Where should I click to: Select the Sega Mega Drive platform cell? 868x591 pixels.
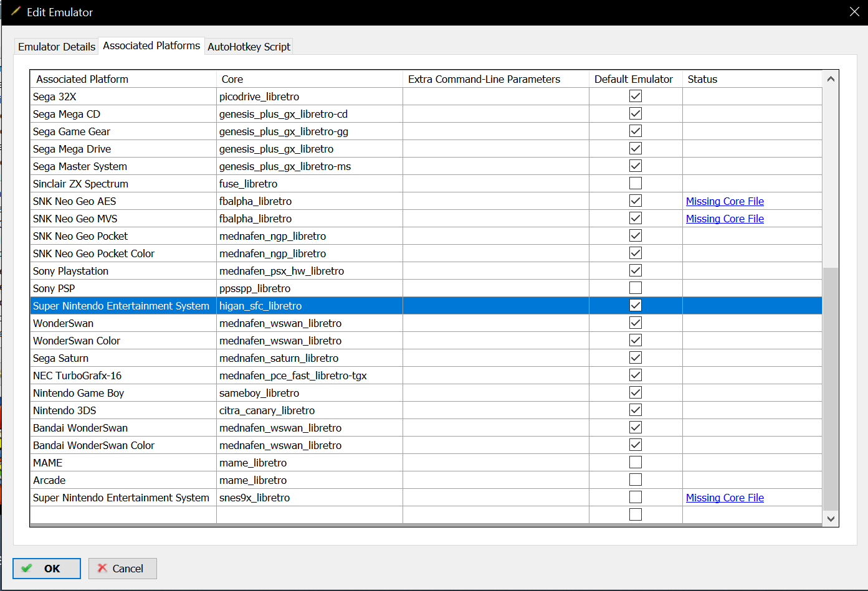pyautogui.click(x=123, y=149)
